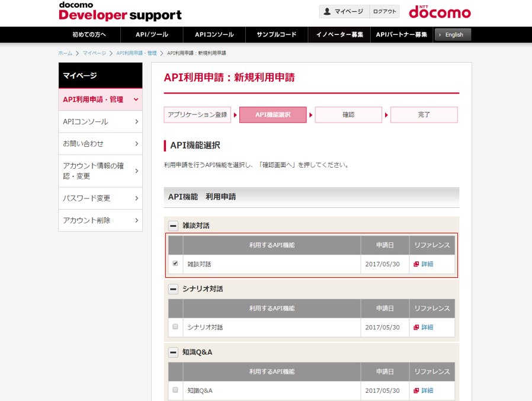This screenshot has width=532, height=401.
Task: Check the 知識Q&A API checkbox
Action: (x=175, y=390)
